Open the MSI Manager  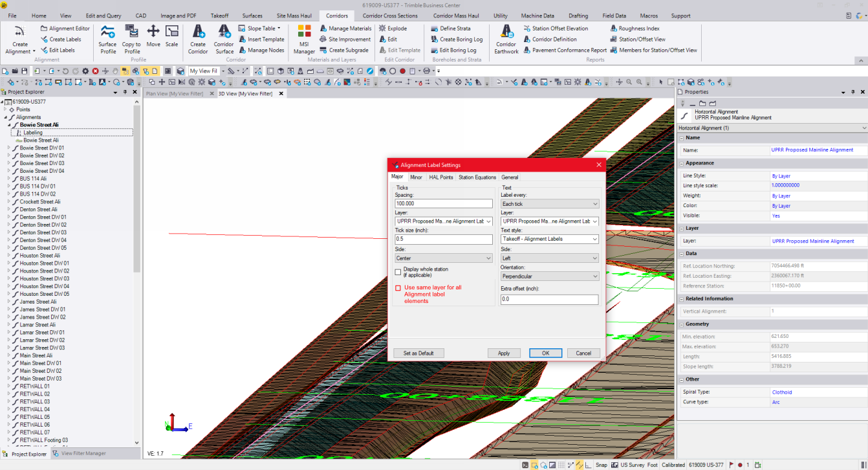(x=304, y=39)
